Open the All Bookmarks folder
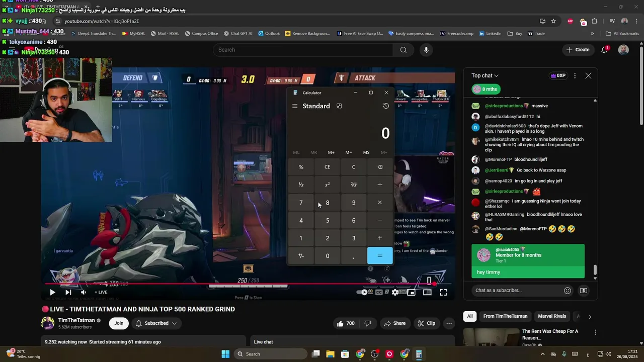The image size is (644, 362). coord(622,34)
